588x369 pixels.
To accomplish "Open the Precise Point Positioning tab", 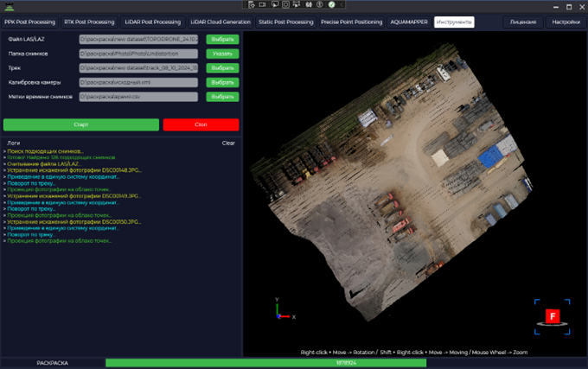I will [x=351, y=22].
